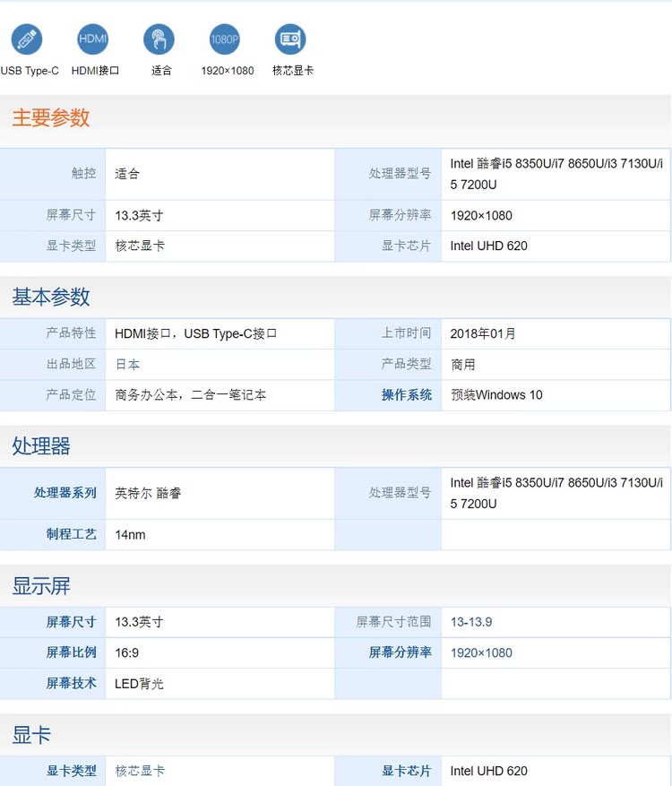Click the 英特尔 酷睿 processor series value

pos(148,493)
